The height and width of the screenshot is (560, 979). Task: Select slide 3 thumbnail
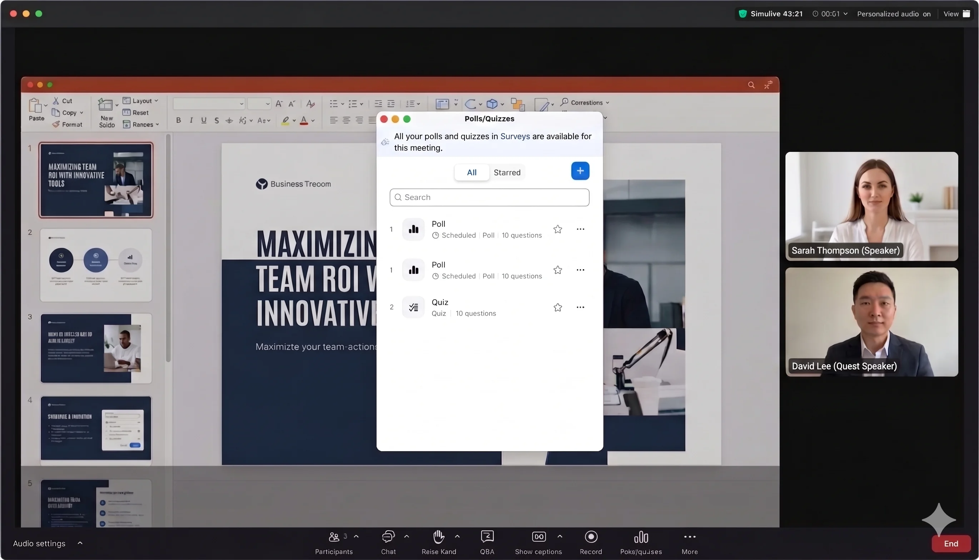coord(96,349)
